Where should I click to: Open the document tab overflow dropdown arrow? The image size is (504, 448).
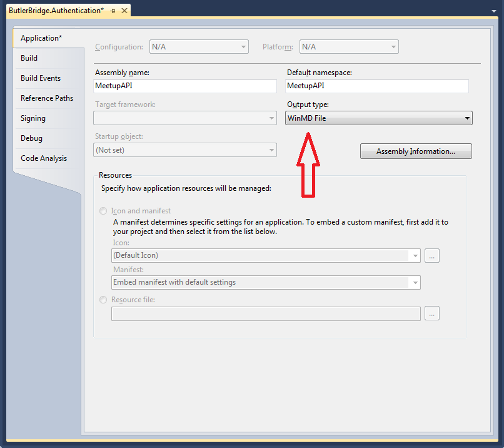[x=494, y=11]
